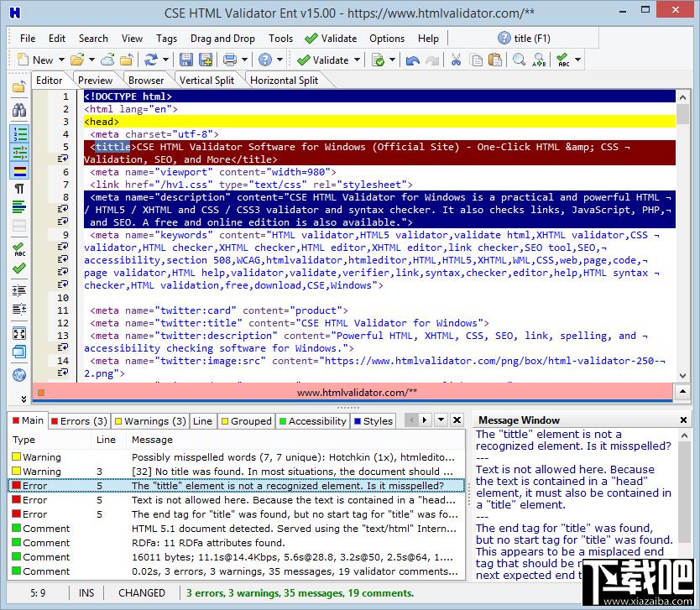This screenshot has width=700, height=610.
Task: Open the Help icon dropdown arrow
Action: 279,60
